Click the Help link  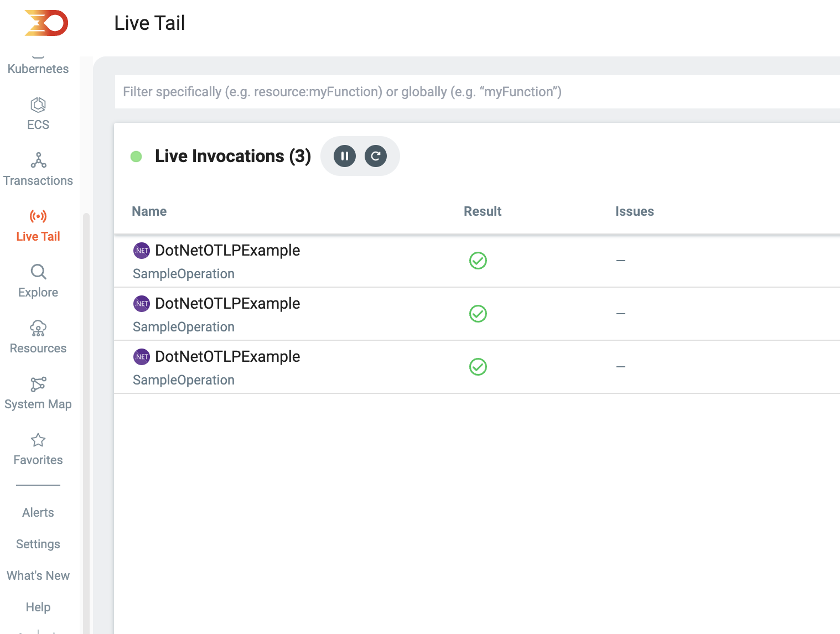(38, 607)
